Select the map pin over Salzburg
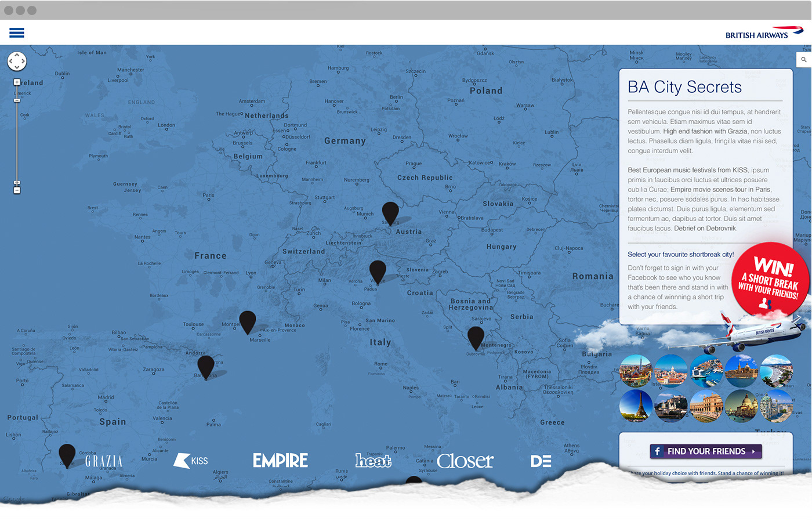This screenshot has height=521, width=812. coord(390,214)
